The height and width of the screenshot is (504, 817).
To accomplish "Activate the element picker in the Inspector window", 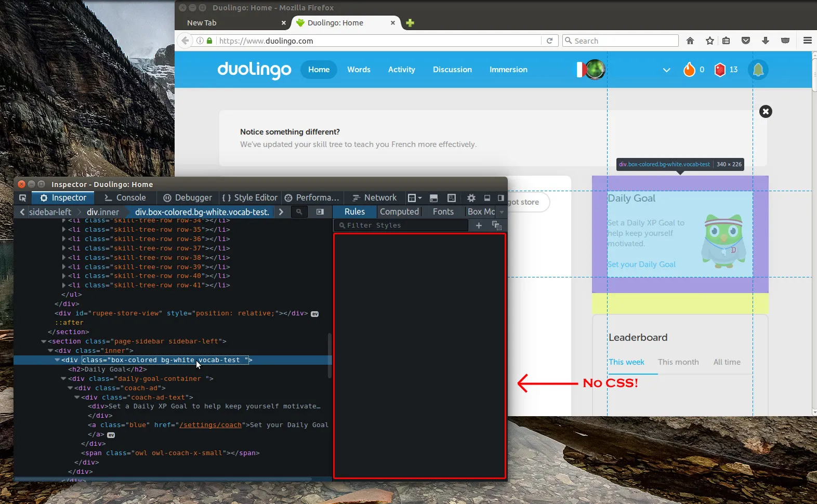I will (x=22, y=198).
